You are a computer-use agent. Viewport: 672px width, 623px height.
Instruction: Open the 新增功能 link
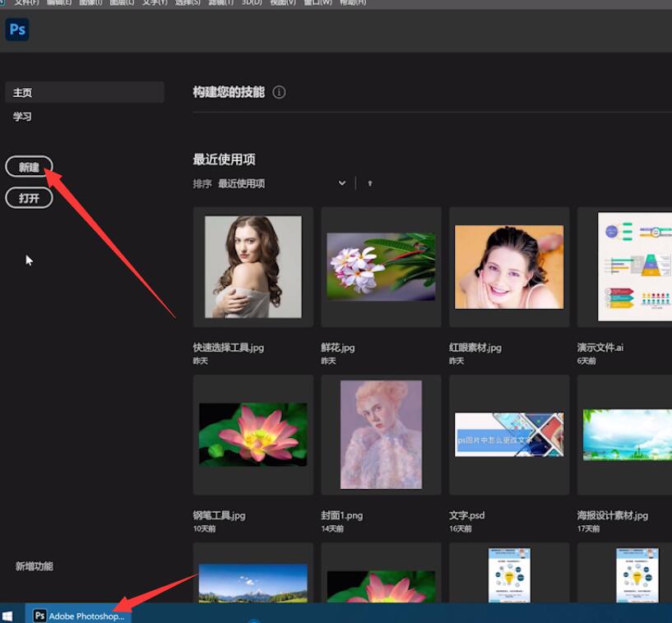[x=35, y=566]
